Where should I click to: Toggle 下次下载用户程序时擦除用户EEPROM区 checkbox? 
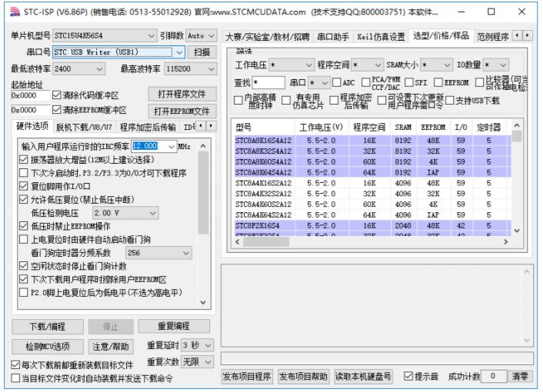[x=23, y=279]
